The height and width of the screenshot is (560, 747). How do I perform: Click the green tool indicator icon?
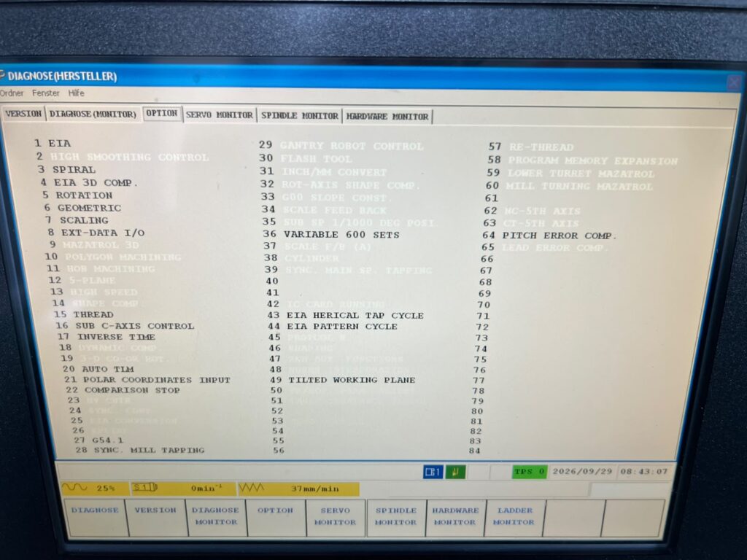click(x=455, y=472)
